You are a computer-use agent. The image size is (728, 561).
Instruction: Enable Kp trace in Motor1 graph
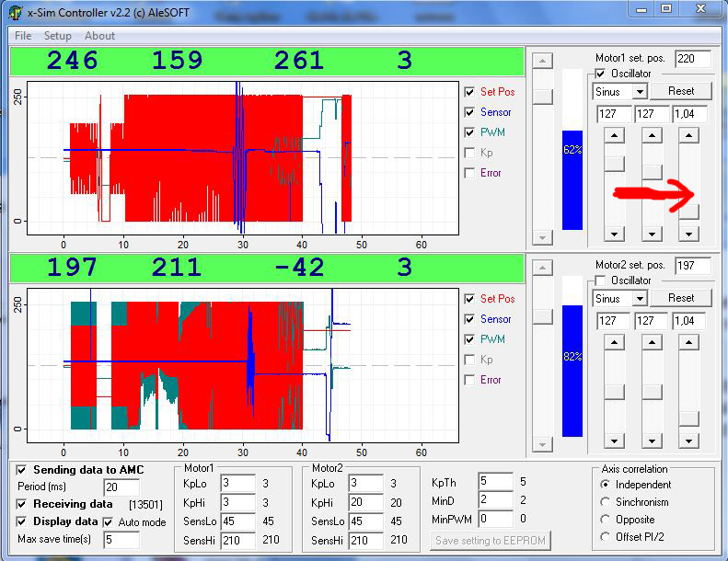click(x=469, y=153)
